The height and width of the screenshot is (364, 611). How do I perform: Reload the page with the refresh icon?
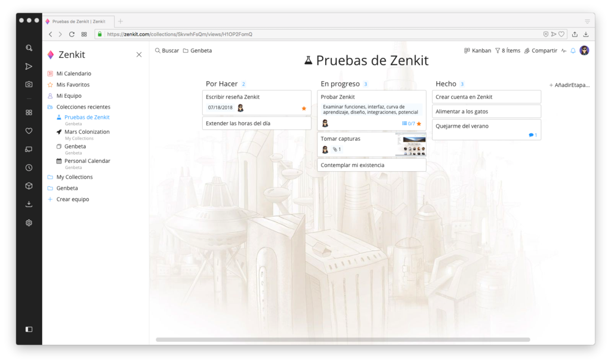[72, 34]
